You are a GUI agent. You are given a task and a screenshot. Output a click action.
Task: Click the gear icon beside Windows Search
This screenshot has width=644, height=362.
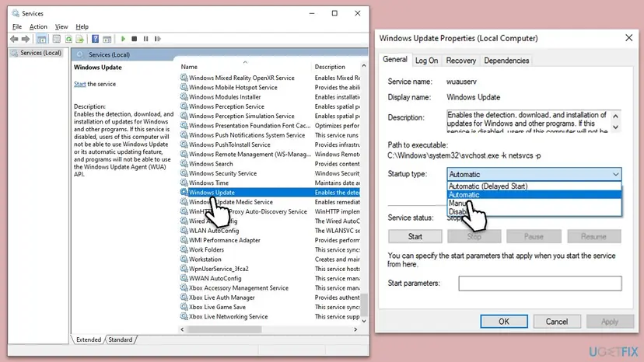coord(184,164)
